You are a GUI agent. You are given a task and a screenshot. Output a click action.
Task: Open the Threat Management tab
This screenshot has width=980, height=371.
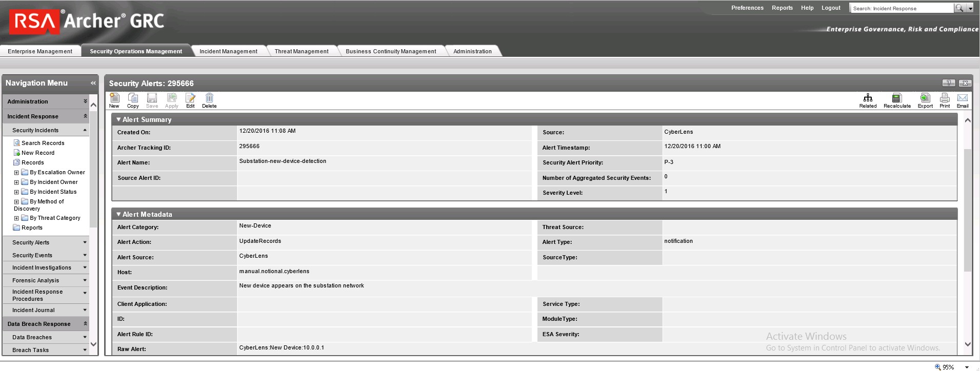click(302, 51)
